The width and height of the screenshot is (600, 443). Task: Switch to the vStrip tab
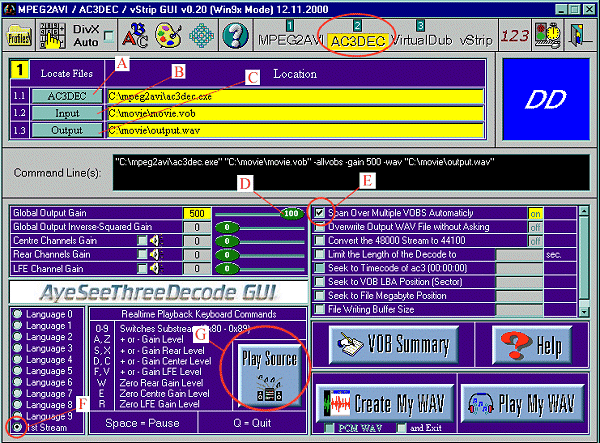[476, 40]
